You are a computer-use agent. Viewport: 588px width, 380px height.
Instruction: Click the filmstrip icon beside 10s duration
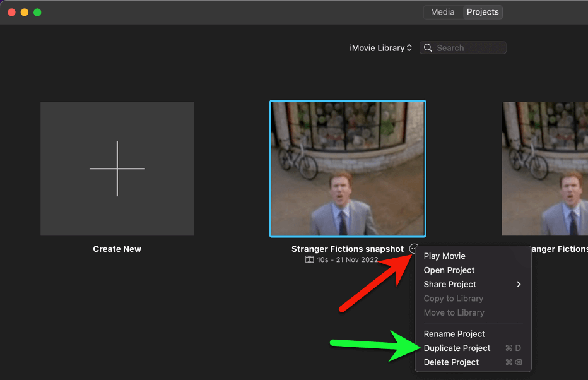309,259
